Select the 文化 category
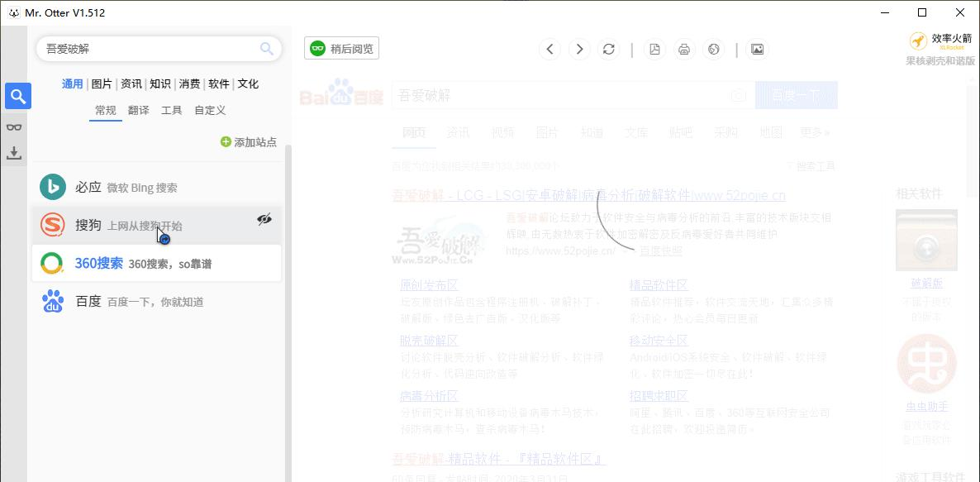 click(248, 84)
